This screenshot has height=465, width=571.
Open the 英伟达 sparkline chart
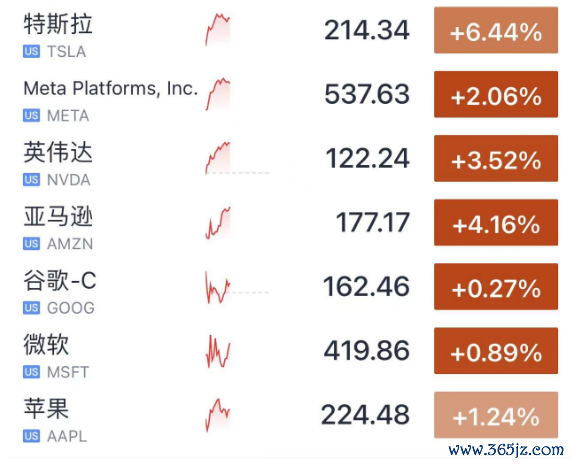pos(218,158)
